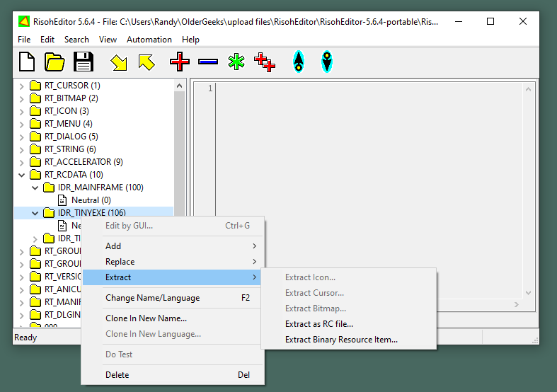Click the double red plus clone icon
557x392 pixels.
coord(265,62)
